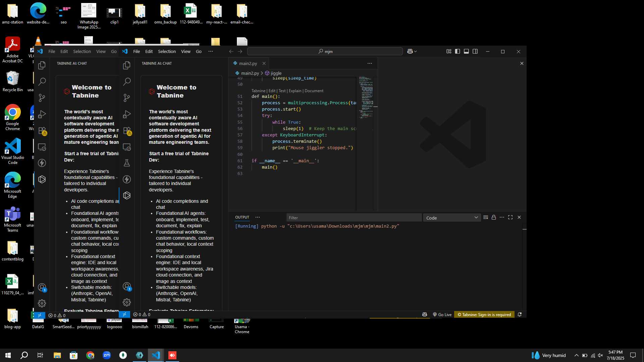Focus the Output Filter input
644x362 pixels.
pyautogui.click(x=354, y=218)
